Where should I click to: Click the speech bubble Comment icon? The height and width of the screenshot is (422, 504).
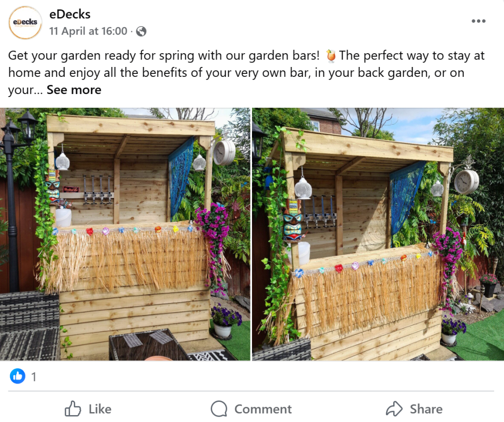pos(219,409)
